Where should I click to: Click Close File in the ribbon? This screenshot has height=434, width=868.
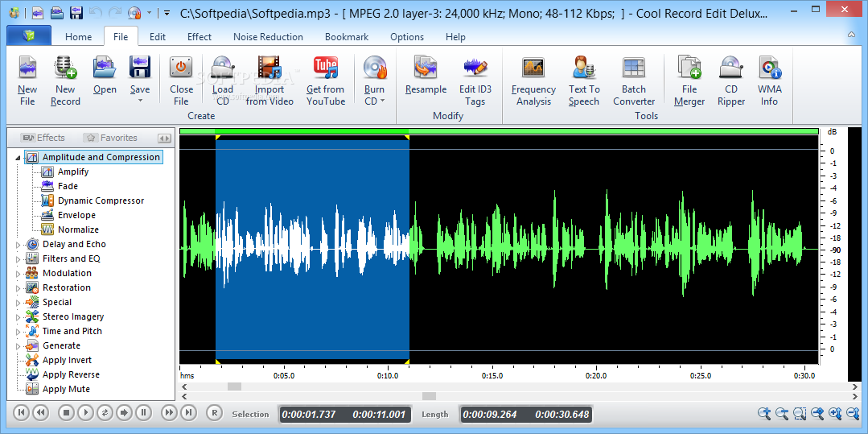181,81
